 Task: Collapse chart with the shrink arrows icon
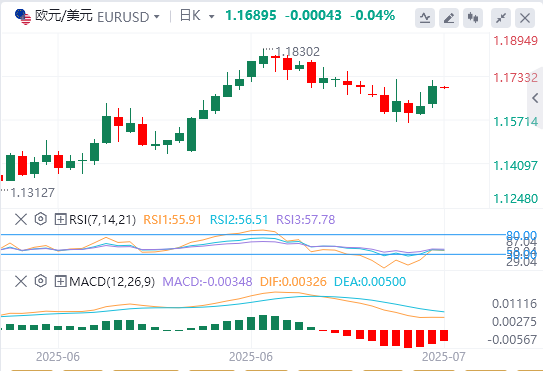(501, 18)
